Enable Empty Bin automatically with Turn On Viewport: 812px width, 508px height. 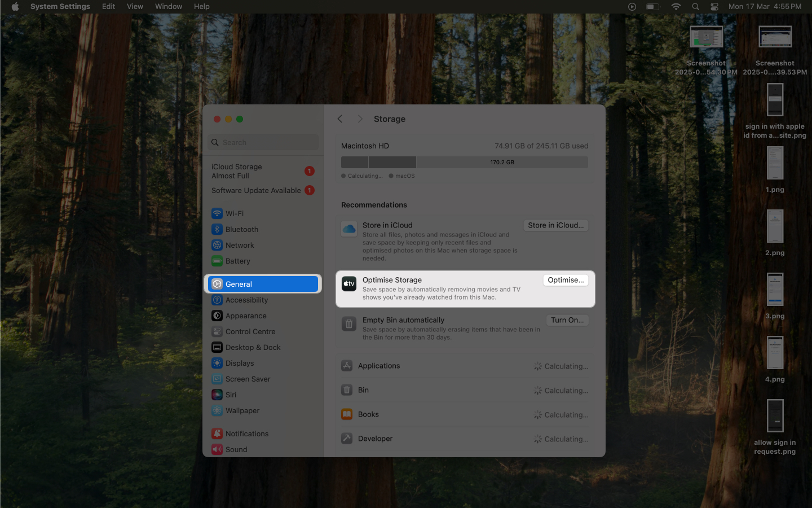567,320
